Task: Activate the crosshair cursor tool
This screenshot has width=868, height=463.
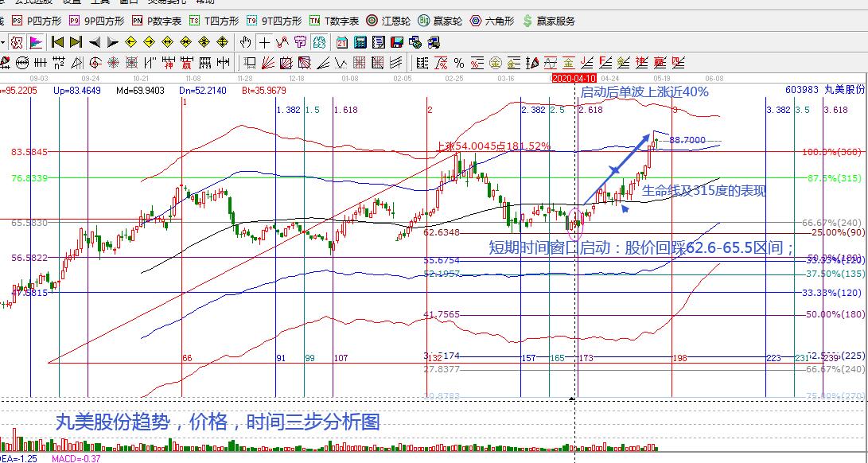Action: pos(265,42)
